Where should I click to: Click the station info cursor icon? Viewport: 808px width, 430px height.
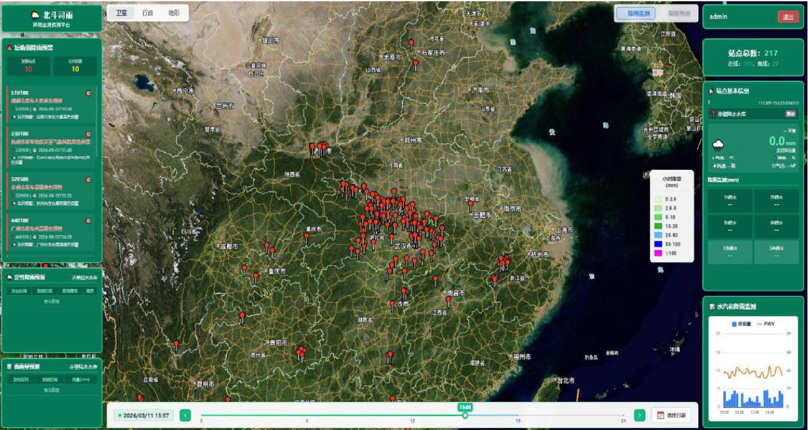pyautogui.click(x=711, y=91)
